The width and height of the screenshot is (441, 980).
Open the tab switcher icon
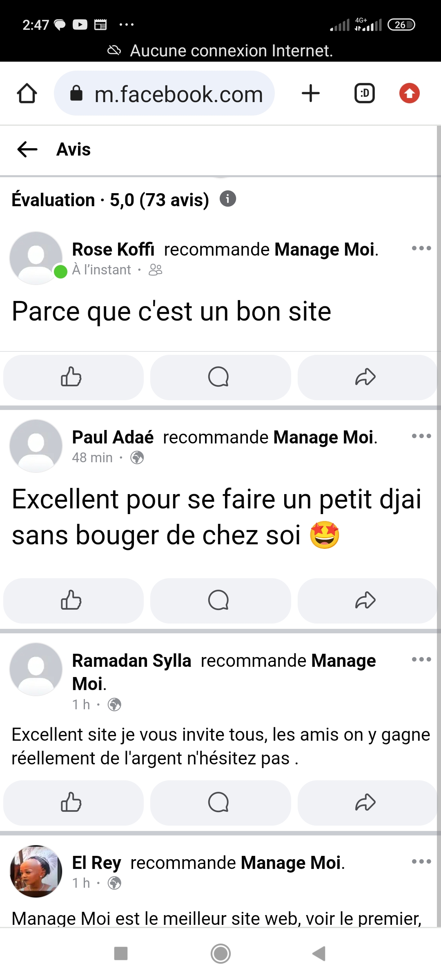tap(364, 94)
